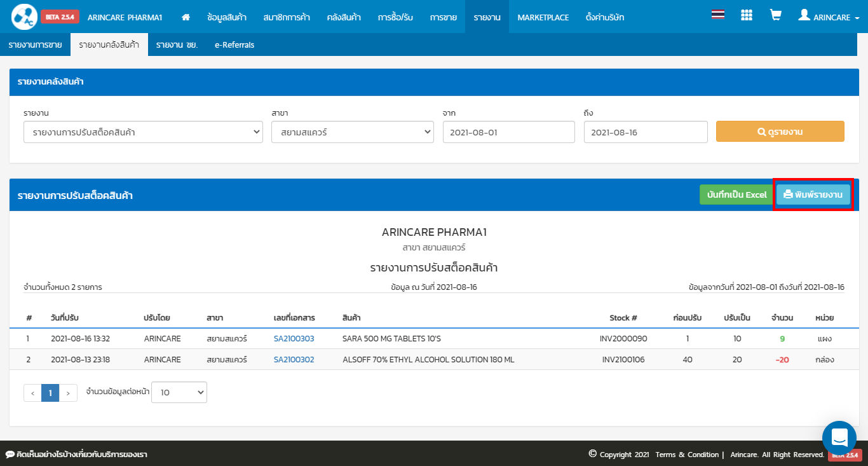Open ARINCARE user account dropdown
The image size is (868, 466).
click(x=829, y=17)
